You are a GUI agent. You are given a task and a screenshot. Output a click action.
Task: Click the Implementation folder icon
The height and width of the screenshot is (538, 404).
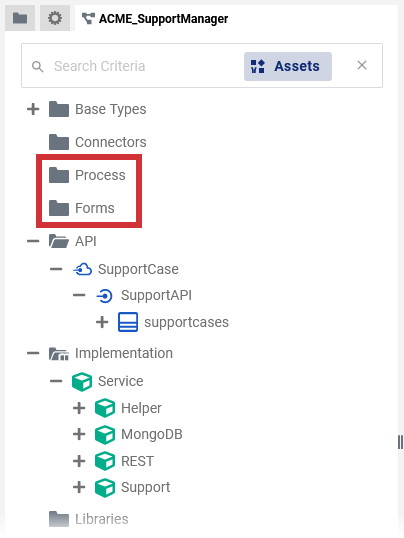[x=59, y=354]
